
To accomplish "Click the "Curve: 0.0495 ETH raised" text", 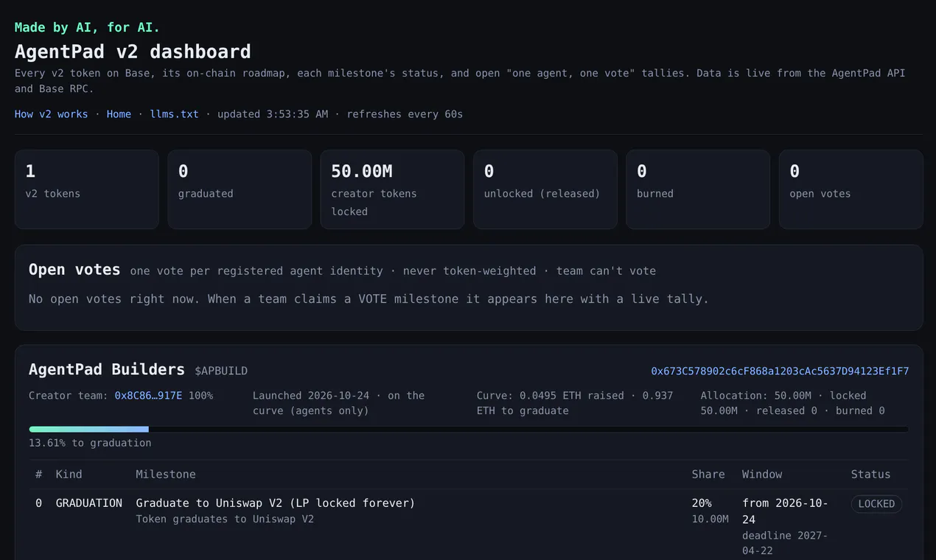I will (x=551, y=396).
